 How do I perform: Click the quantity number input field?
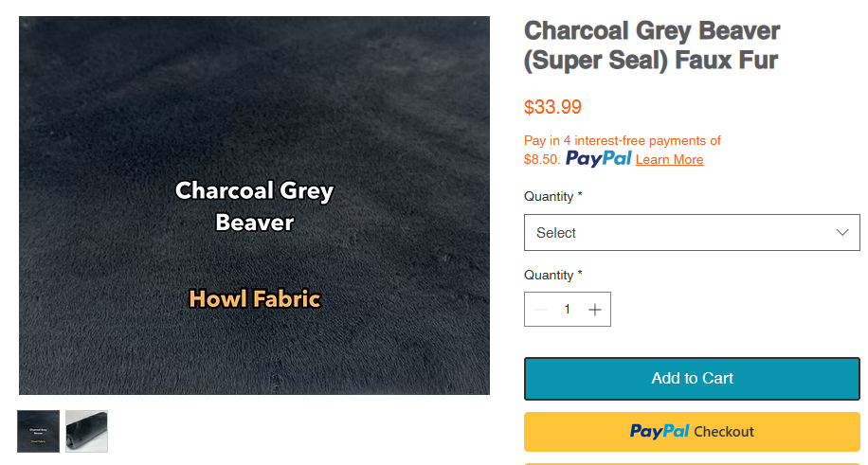point(568,310)
